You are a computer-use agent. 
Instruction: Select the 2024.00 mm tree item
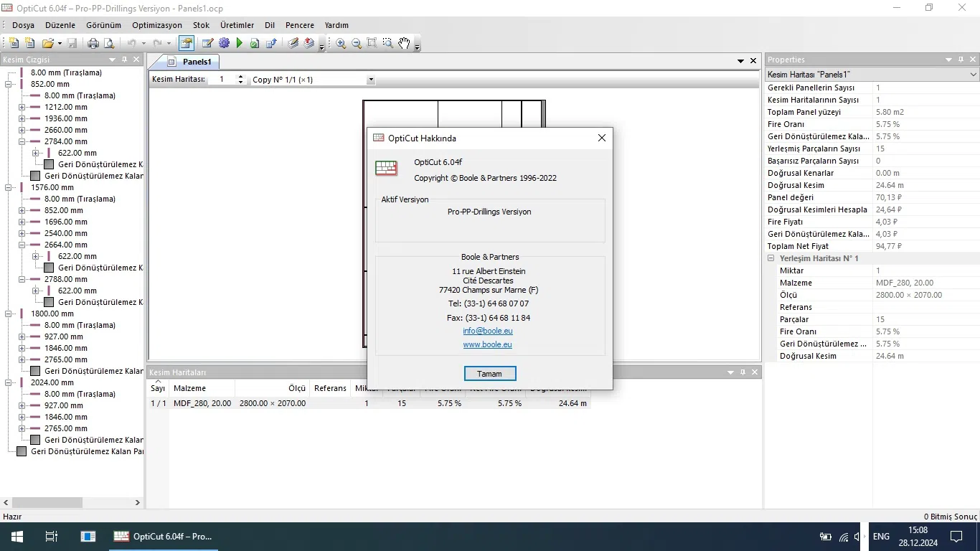point(52,382)
